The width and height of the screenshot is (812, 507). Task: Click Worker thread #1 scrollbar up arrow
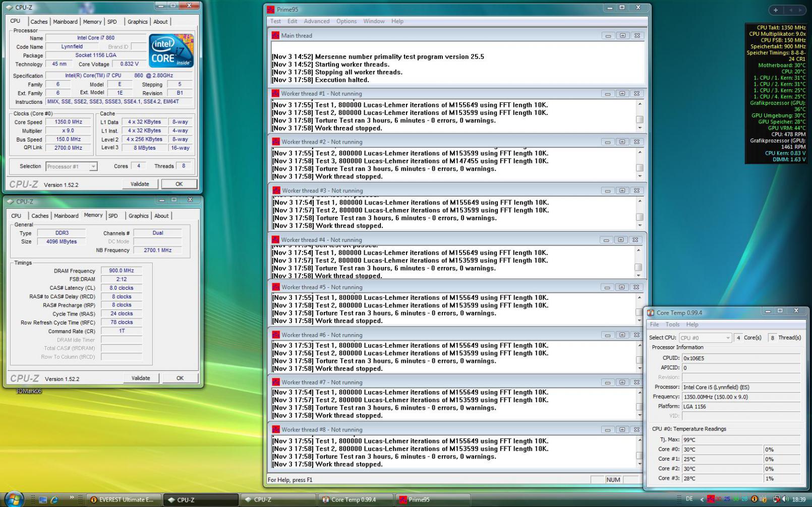[640, 104]
